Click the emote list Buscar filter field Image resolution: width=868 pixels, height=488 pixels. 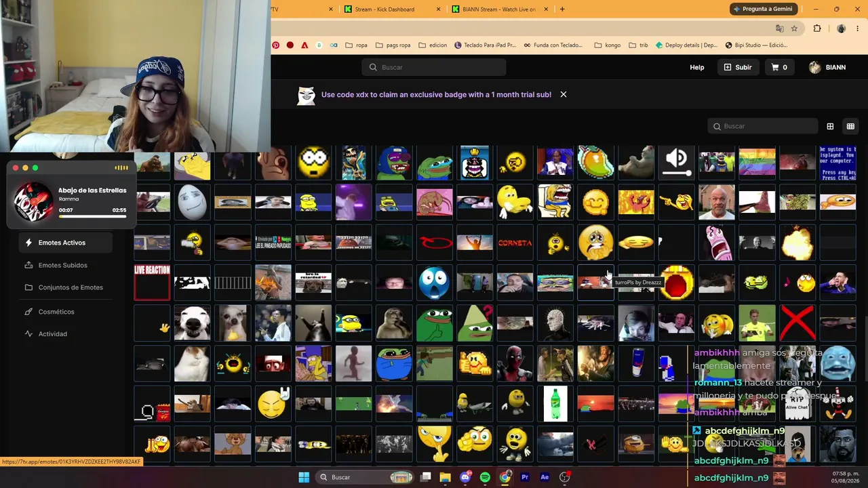763,126
